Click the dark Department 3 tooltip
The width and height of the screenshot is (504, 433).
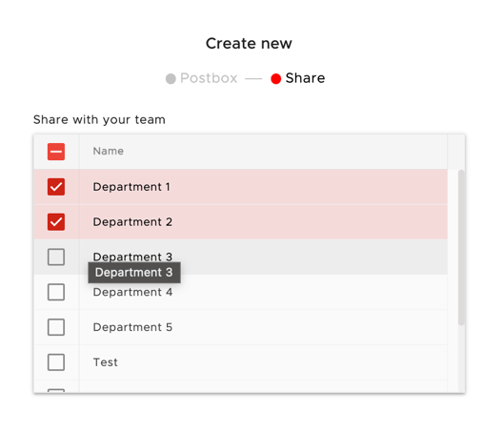click(x=134, y=273)
